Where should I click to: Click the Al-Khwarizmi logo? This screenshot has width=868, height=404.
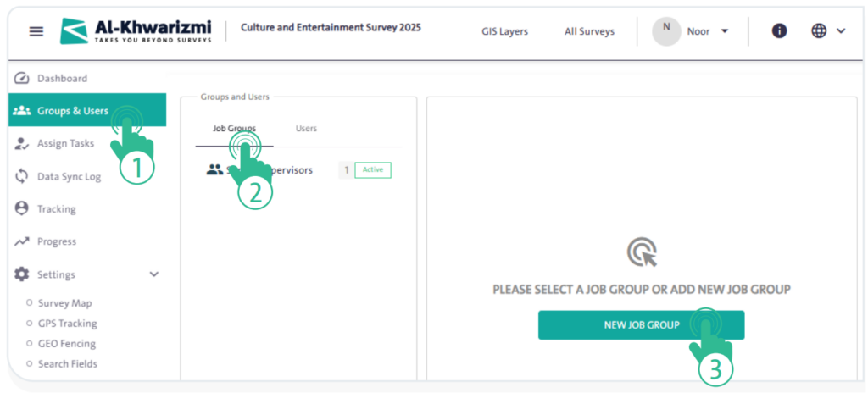[136, 31]
